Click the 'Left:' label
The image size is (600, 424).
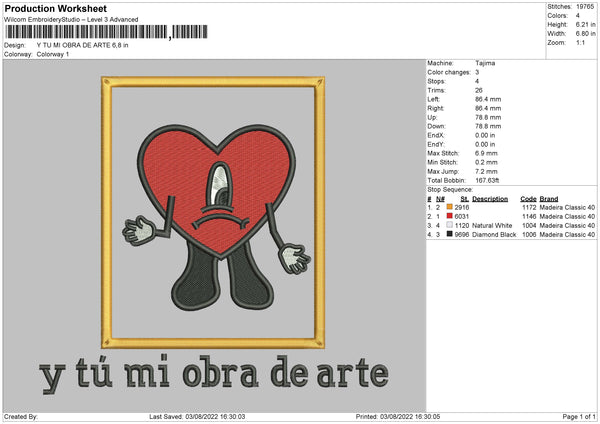pos(434,99)
